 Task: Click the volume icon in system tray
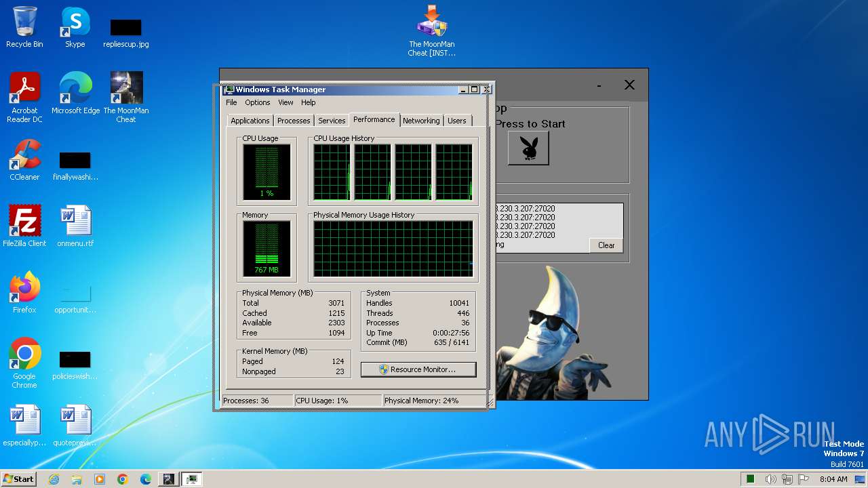coord(771,479)
